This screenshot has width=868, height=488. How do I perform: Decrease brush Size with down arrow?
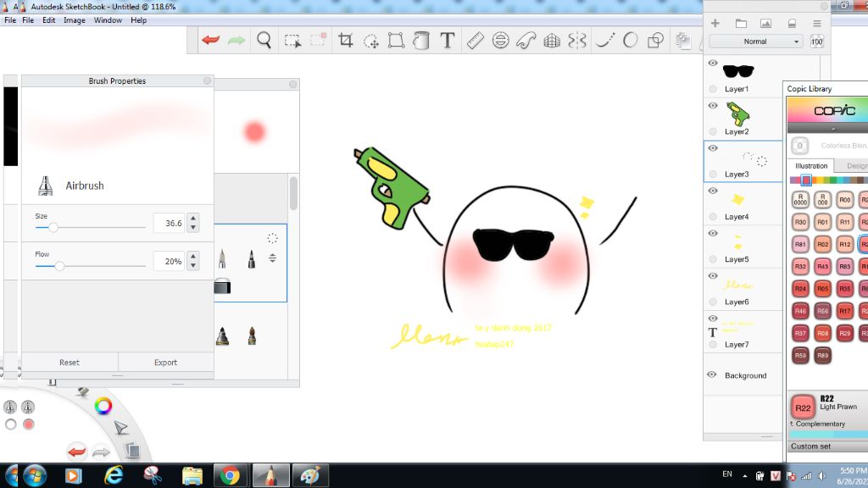click(x=193, y=227)
